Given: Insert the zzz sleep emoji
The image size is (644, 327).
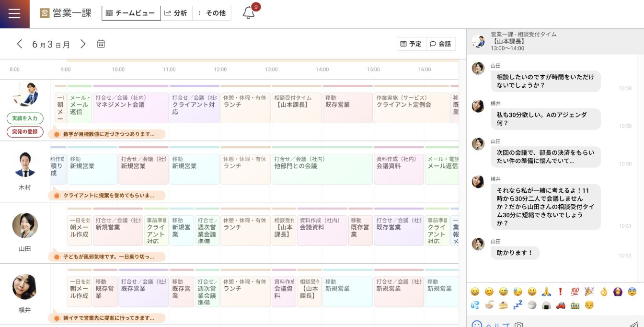Looking at the screenshot, I should 517,305.
